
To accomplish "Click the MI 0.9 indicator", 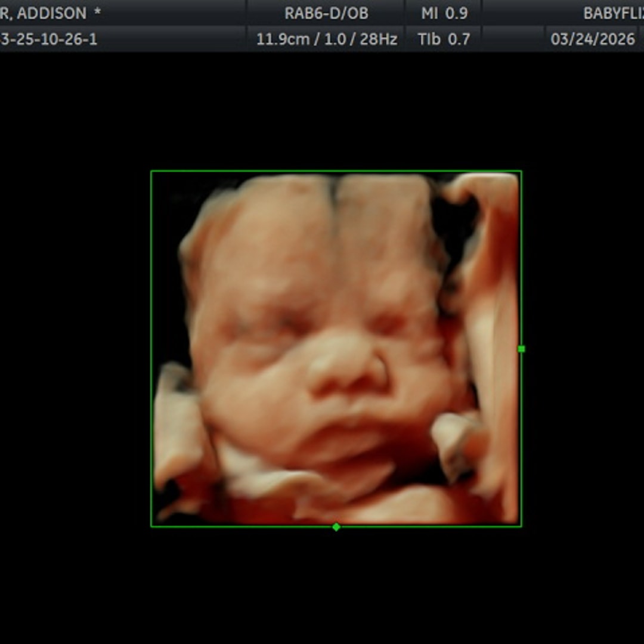I will coord(444,13).
